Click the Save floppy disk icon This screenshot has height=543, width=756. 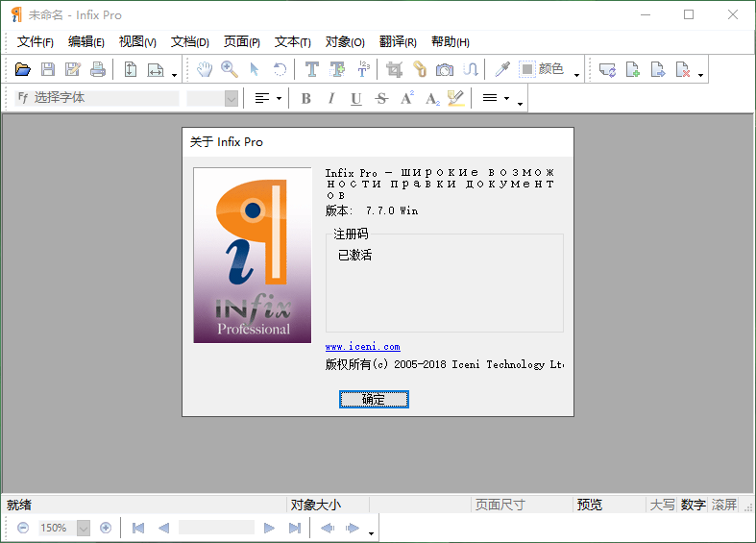click(x=48, y=69)
